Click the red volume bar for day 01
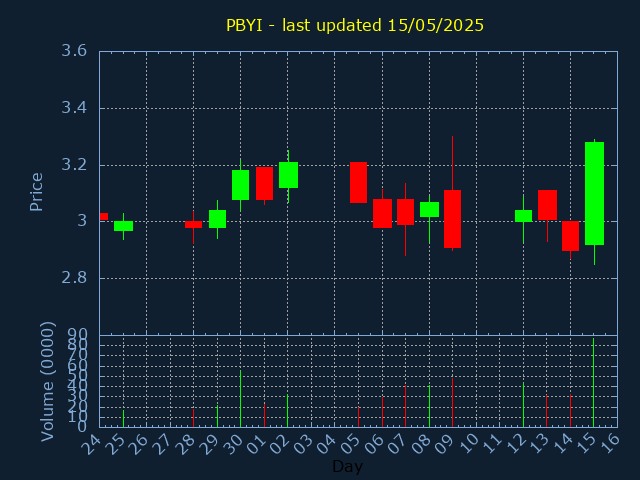The width and height of the screenshot is (640, 480). [264, 415]
